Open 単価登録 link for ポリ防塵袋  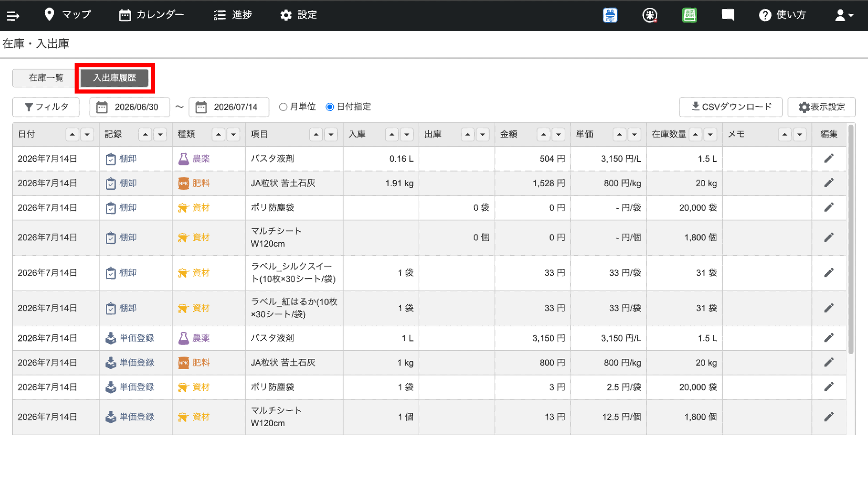130,387
